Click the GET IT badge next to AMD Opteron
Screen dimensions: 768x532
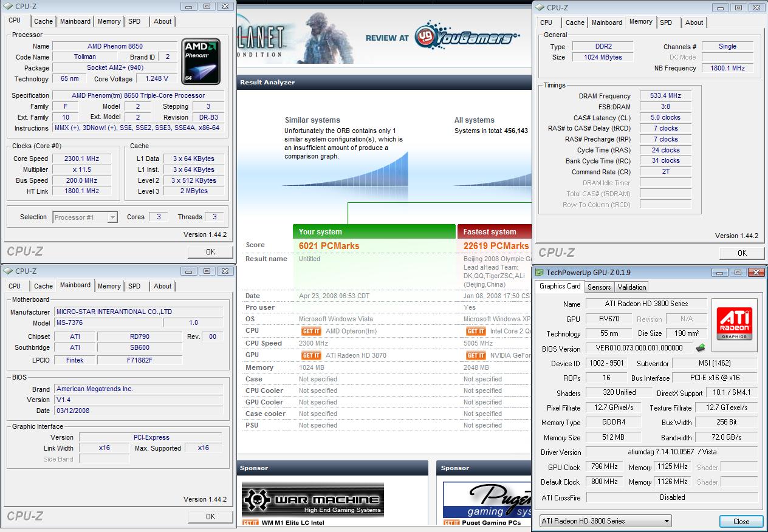coord(311,331)
